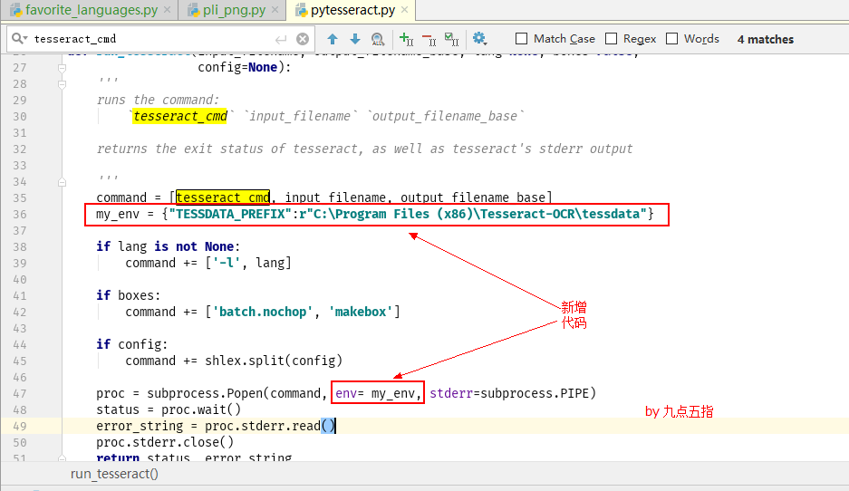Viewport: 849px width, 491px height.
Task: Click highlighted tesseract_cmd on line 30
Action: click(180, 116)
